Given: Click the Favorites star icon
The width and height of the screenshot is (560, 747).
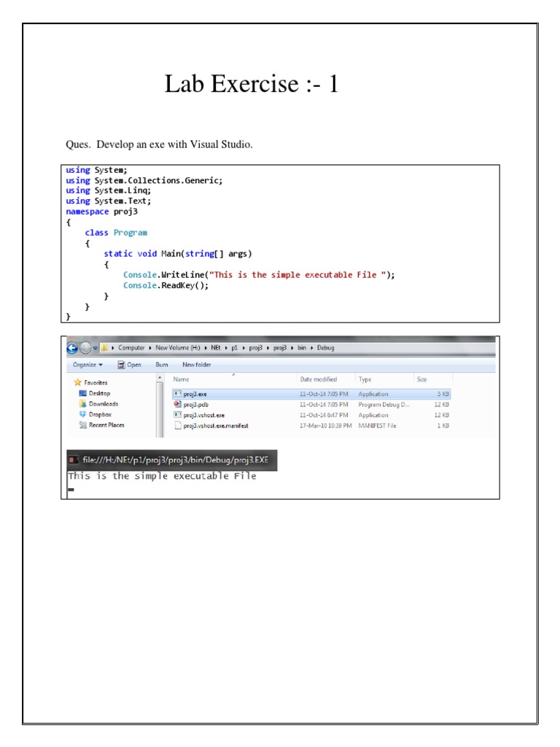Looking at the screenshot, I should pos(77,382).
